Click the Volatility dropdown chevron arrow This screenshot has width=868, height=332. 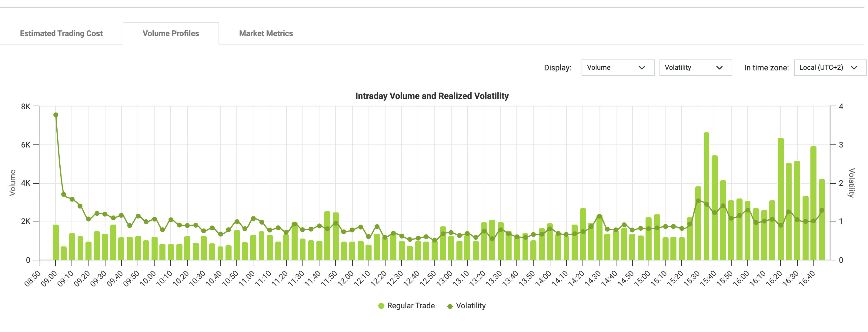tap(719, 67)
